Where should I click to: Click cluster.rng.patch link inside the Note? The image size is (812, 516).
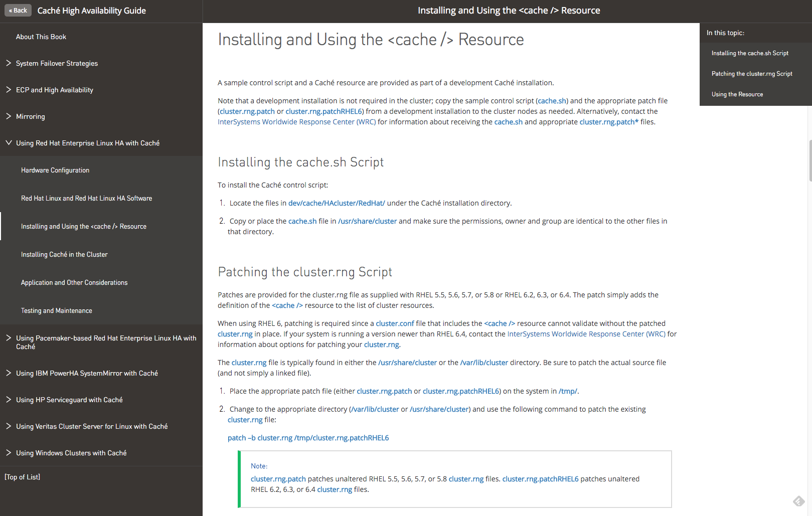(278, 479)
